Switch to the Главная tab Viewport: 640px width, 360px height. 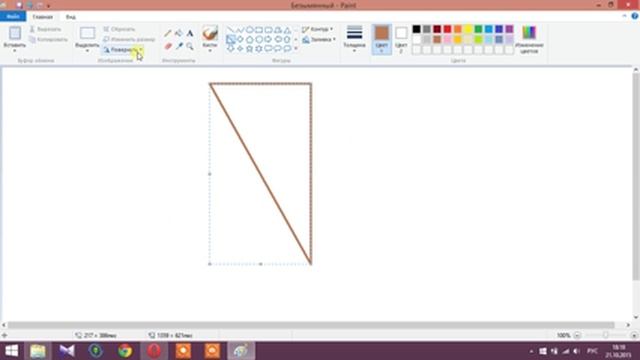click(x=42, y=17)
